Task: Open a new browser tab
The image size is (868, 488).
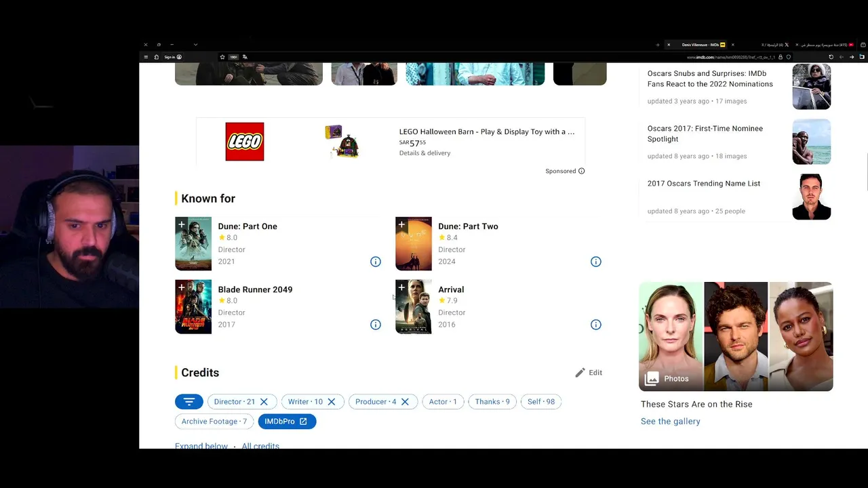Action: tap(658, 45)
